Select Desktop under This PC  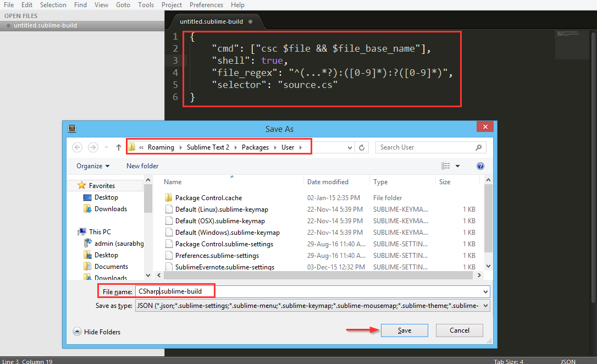click(x=107, y=255)
